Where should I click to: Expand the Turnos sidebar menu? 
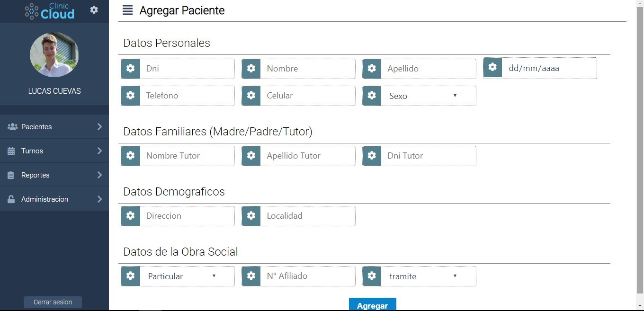point(54,151)
